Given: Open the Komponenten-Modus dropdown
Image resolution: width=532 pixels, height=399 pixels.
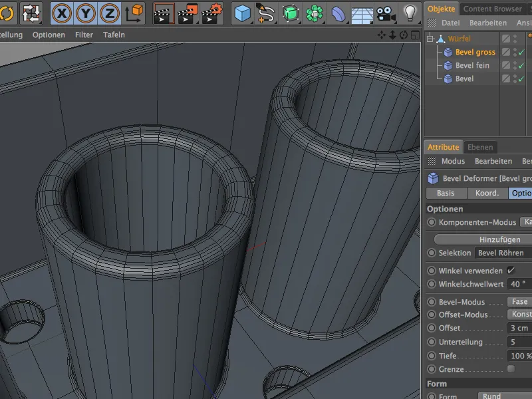Looking at the screenshot, I should pyautogui.click(x=526, y=222).
